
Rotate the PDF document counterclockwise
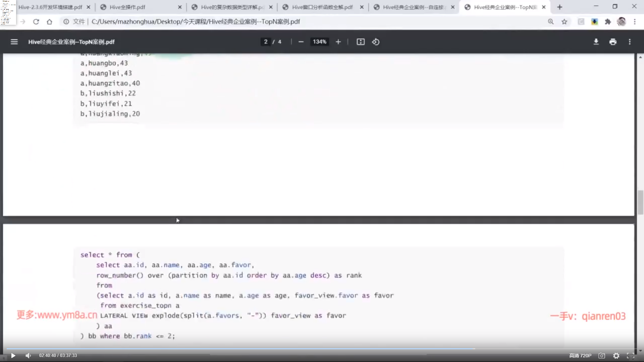[x=376, y=42]
